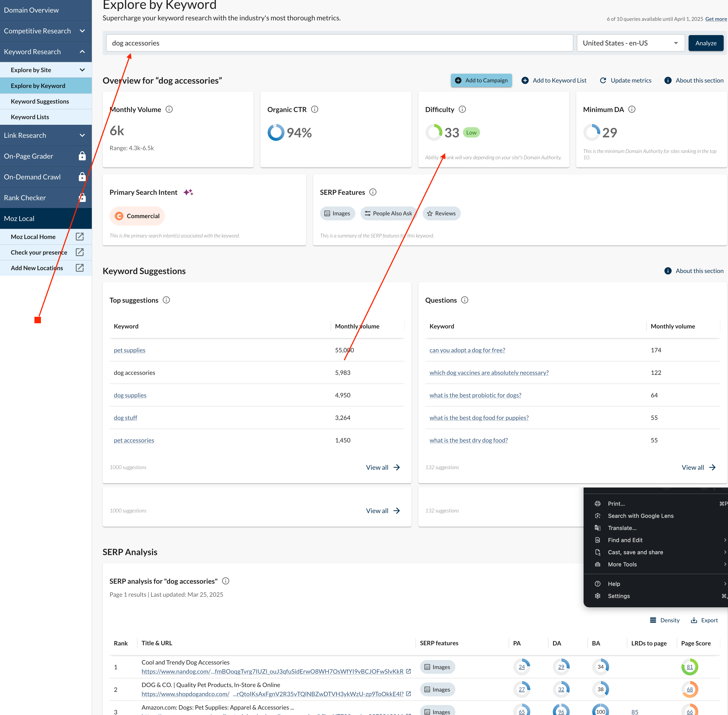This screenshot has height=715, width=728.
Task: Choose Translate... from the browser menu
Action: point(622,528)
